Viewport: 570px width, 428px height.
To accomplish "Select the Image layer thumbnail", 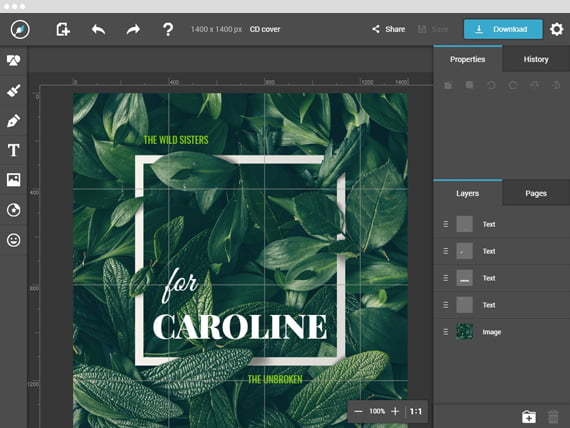I will click(464, 332).
